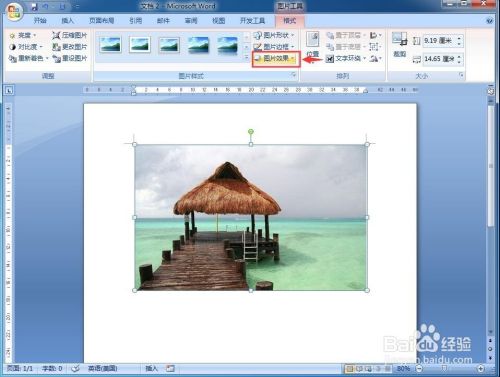Click zoom in plus button
The height and width of the screenshot is (377, 500).
coord(480,369)
